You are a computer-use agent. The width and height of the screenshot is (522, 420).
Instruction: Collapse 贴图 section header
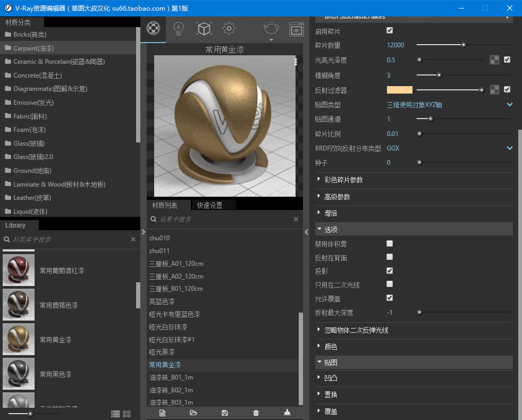tap(414, 363)
